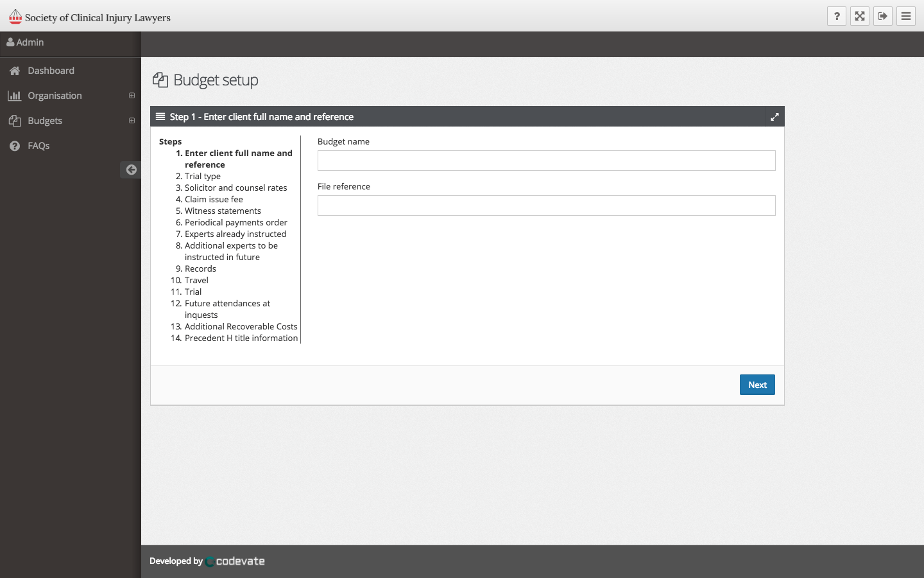Viewport: 924px width, 578px height.
Task: Click the Step 1 panel header title
Action: click(x=262, y=117)
